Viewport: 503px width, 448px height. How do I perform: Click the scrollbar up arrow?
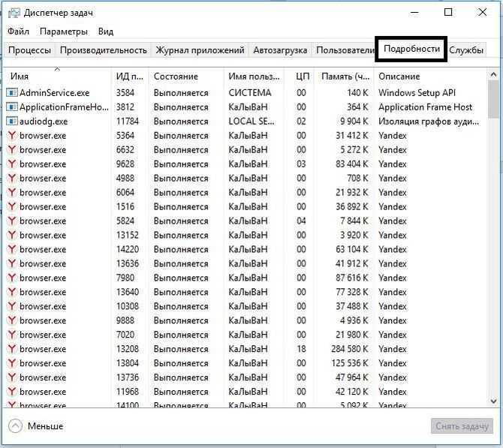[x=493, y=74]
